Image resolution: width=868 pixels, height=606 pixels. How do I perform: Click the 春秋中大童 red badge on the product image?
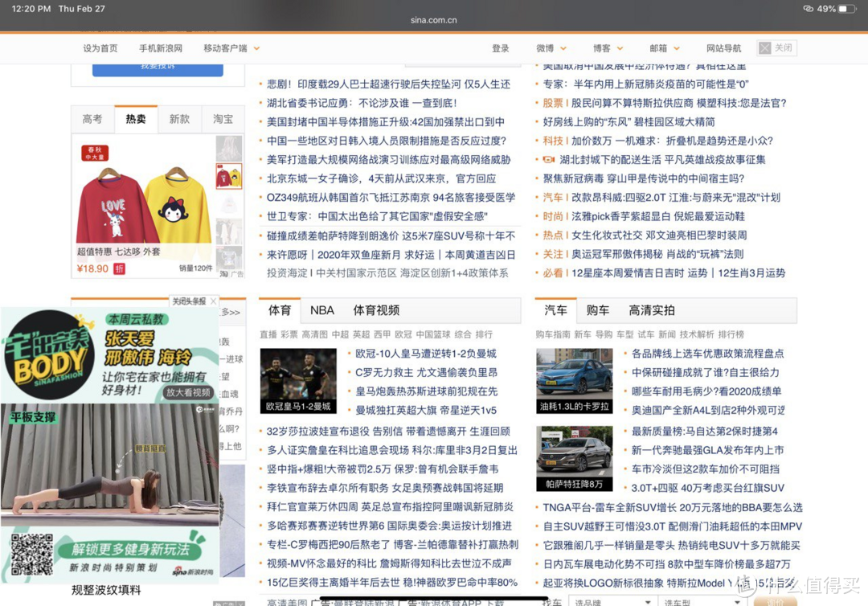click(x=93, y=153)
